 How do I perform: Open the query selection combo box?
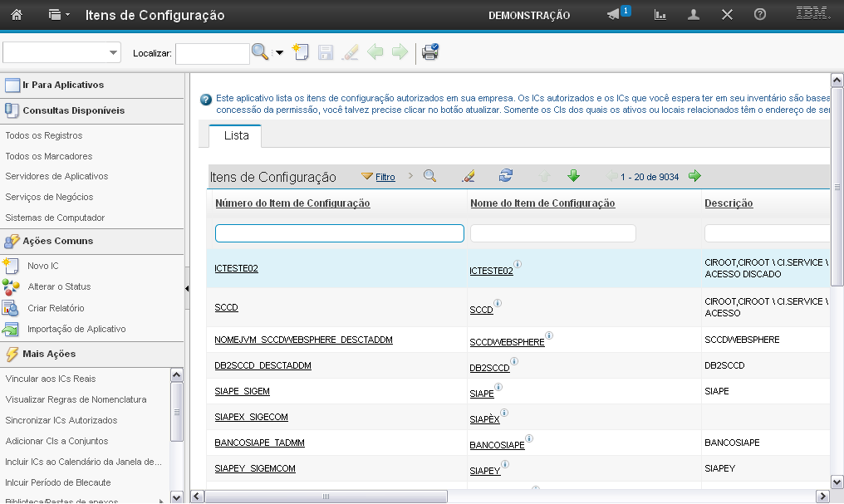point(62,53)
